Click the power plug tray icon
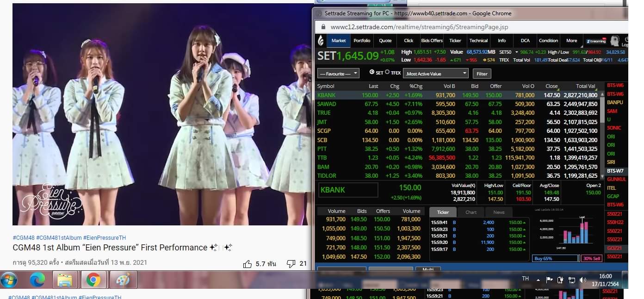This screenshot has width=644, height=299. pyautogui.click(x=560, y=280)
